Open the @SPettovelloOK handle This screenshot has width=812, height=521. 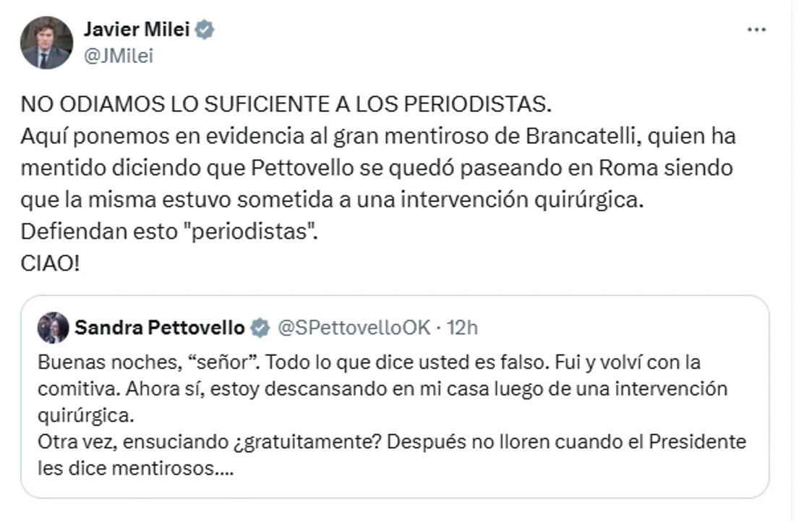(354, 328)
